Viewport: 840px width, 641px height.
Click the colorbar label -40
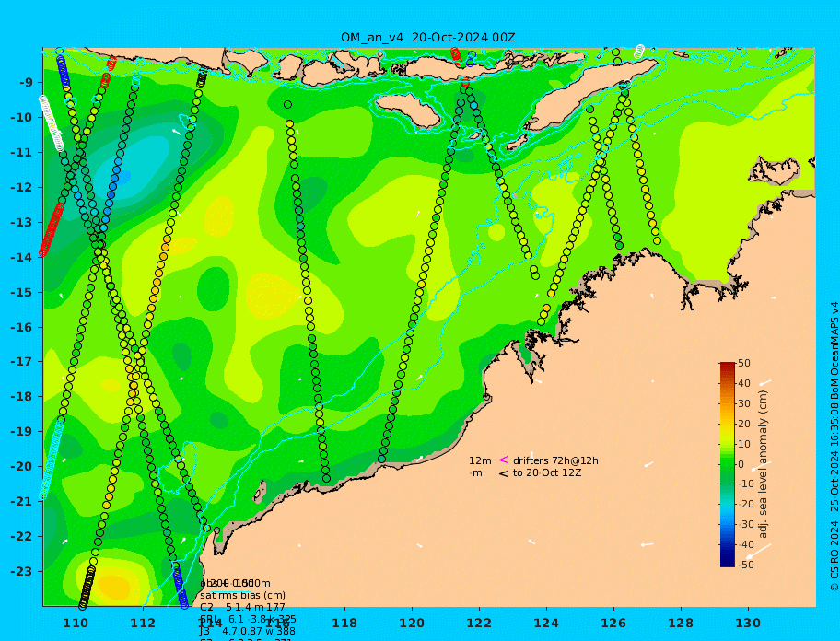click(745, 544)
